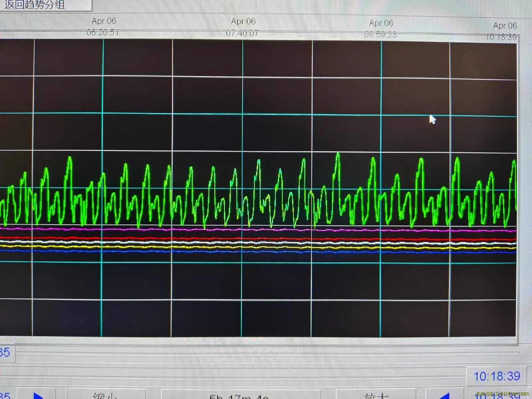532x399 pixels.
Task: Click the 35 value box left of scrollbar
Action: click(6, 352)
